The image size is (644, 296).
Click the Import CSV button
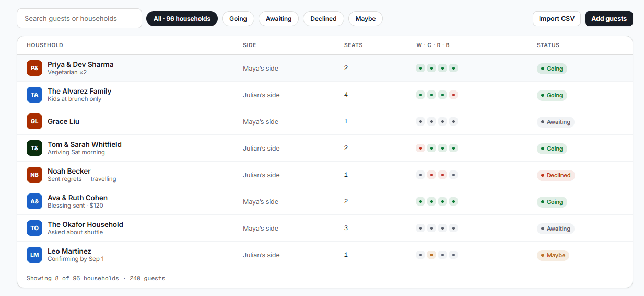coord(557,18)
